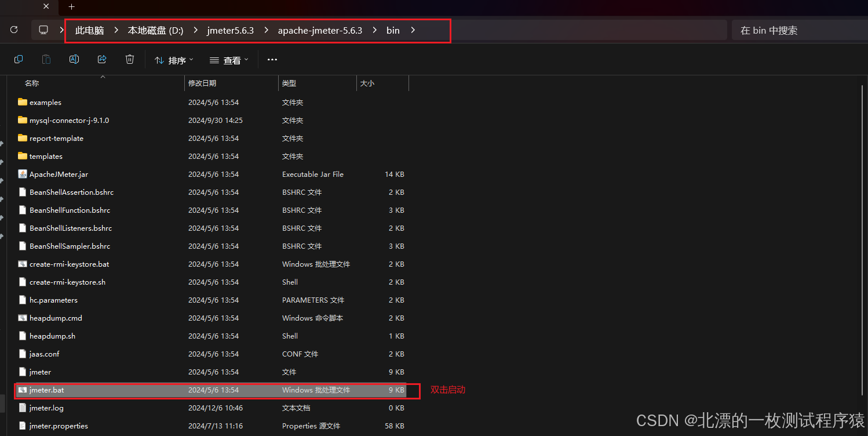868x436 pixels.
Task: Sort by 修改日期 column header
Action: click(202, 83)
